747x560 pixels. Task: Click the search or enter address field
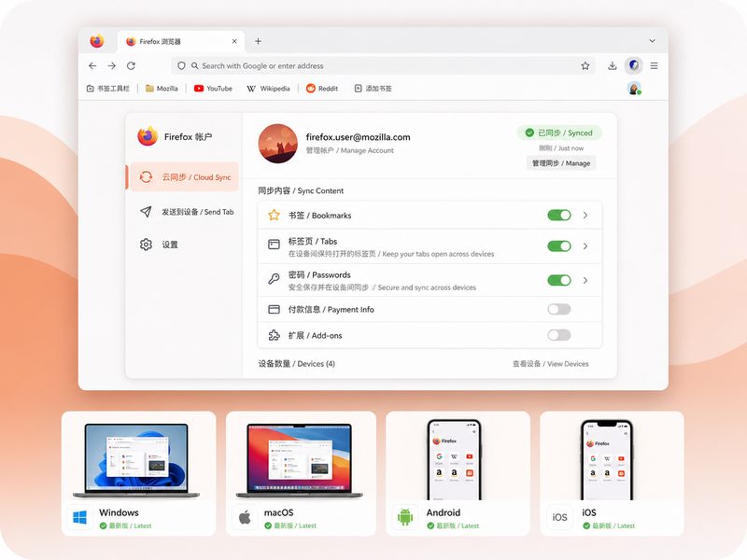pyautogui.click(x=384, y=65)
